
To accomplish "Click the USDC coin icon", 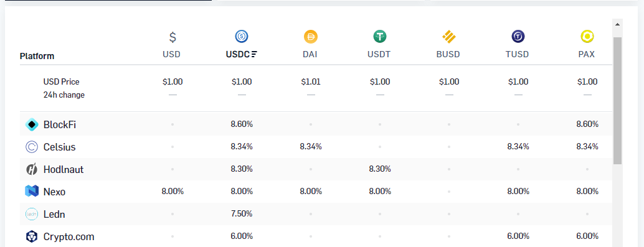I will tap(242, 37).
